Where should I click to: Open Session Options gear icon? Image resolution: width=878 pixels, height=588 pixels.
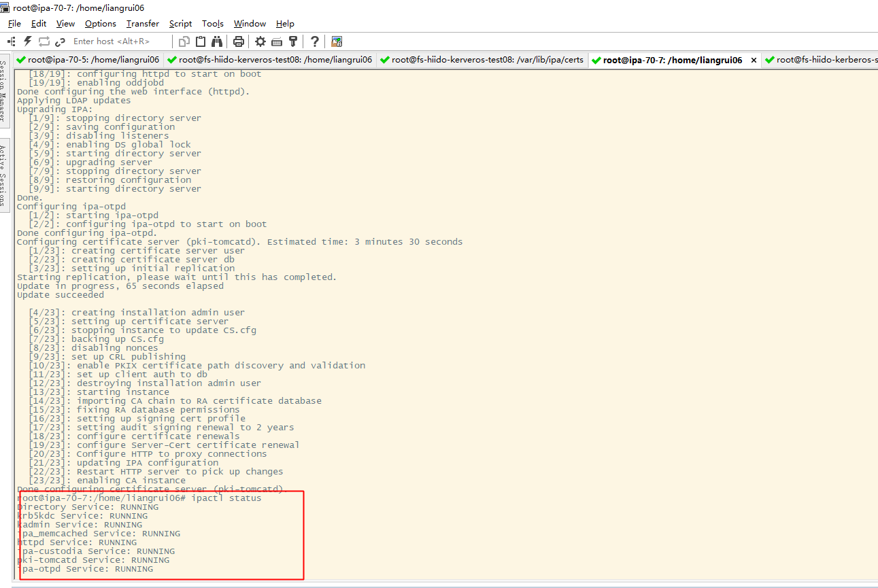click(260, 41)
